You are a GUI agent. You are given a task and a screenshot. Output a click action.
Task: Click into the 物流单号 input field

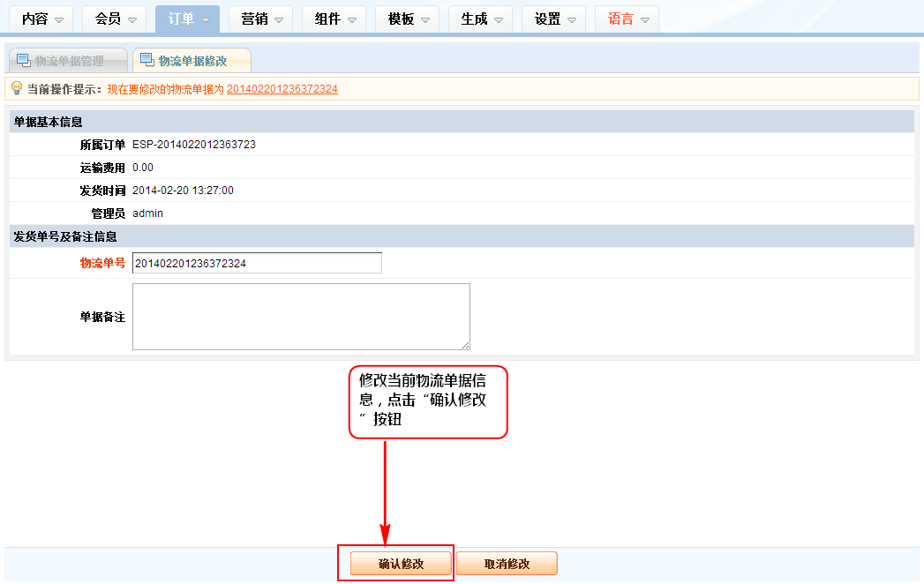256,263
